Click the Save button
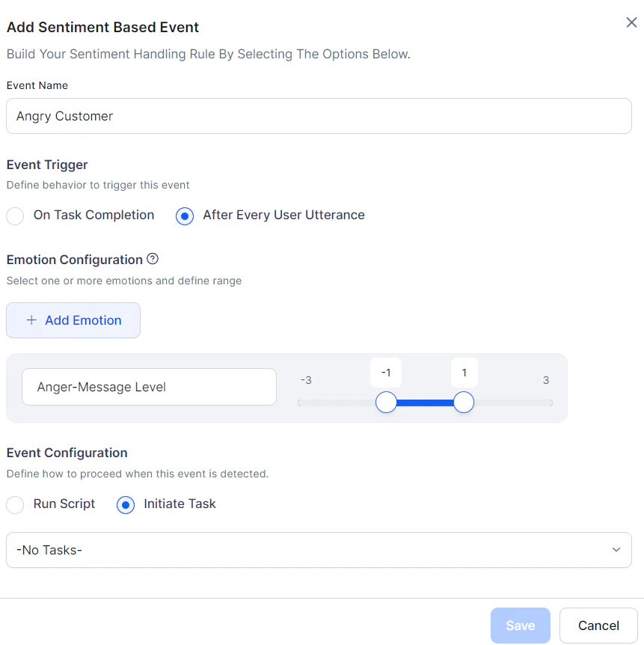The image size is (644, 645). (520, 625)
